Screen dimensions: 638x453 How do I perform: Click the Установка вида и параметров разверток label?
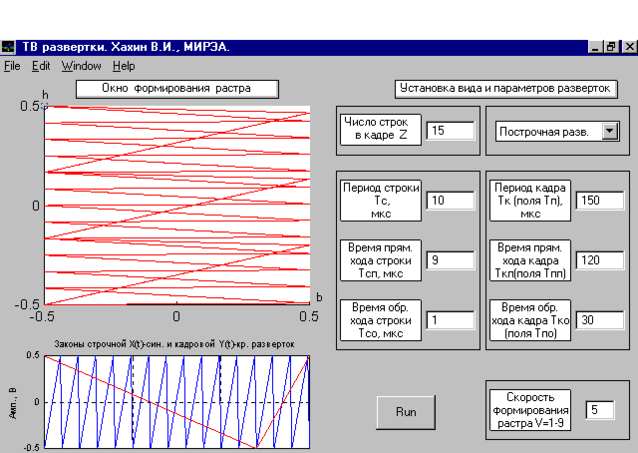coord(506,89)
